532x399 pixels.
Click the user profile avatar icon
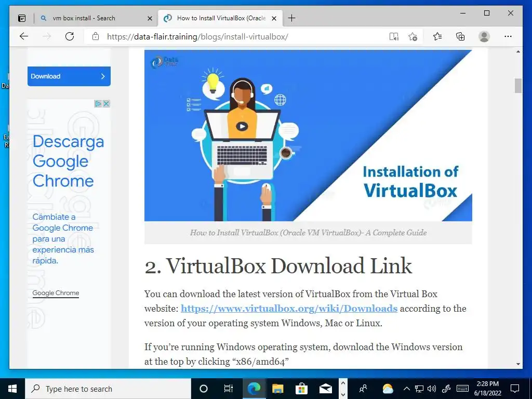484,36
